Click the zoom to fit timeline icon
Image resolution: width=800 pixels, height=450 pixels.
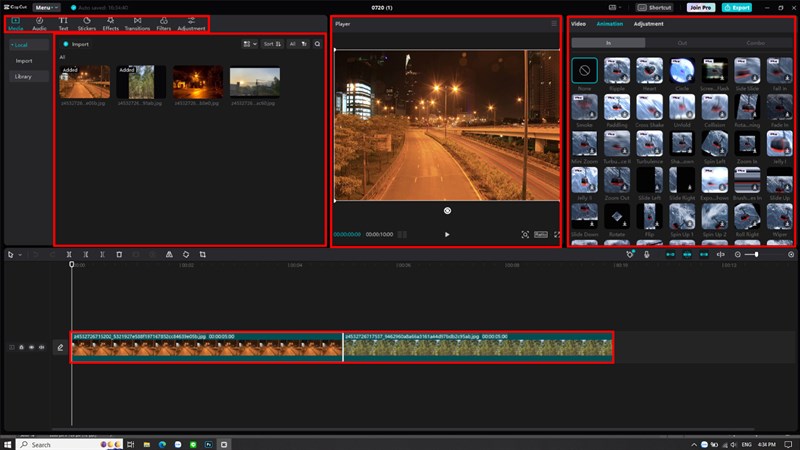point(791,255)
